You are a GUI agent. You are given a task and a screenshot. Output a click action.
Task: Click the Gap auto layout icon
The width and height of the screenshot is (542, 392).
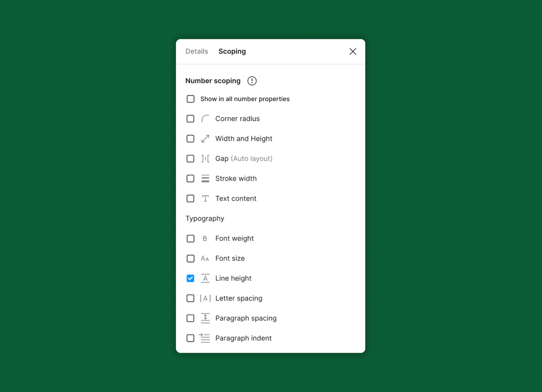click(205, 158)
